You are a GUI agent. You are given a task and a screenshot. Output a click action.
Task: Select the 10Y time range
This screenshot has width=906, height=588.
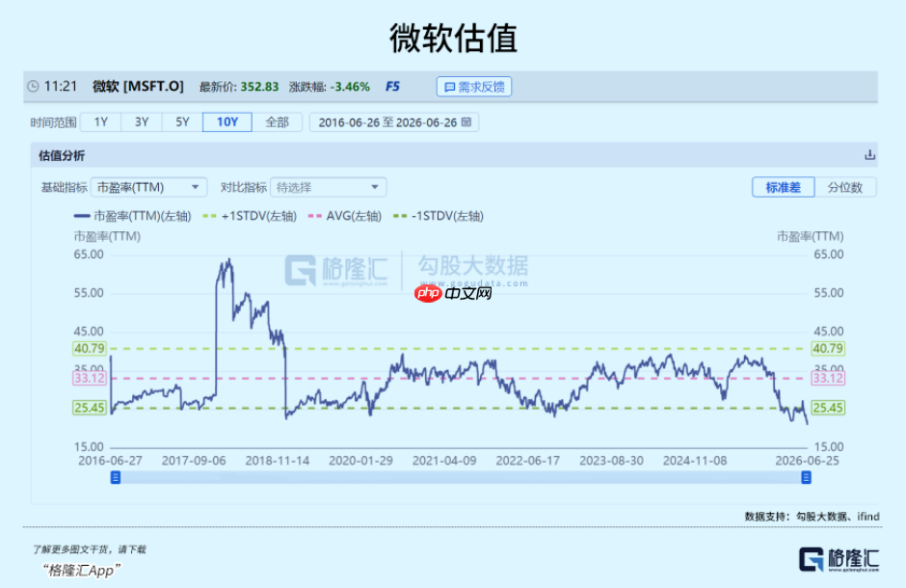pyautogui.click(x=227, y=121)
